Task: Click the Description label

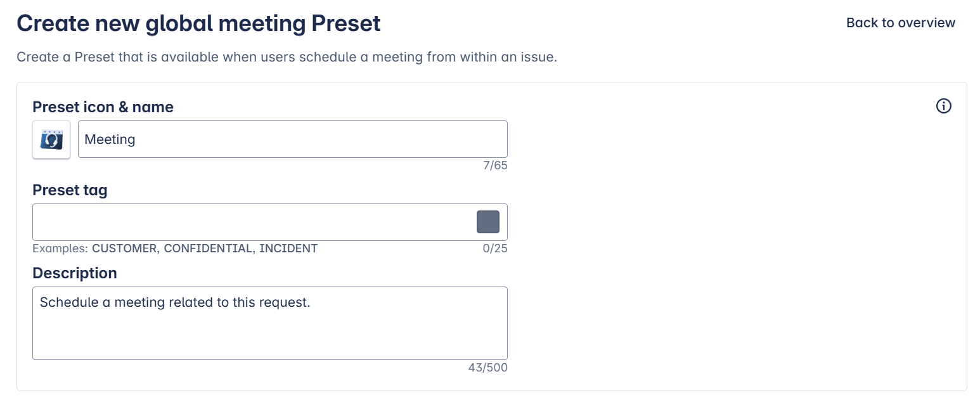Action: pos(75,273)
